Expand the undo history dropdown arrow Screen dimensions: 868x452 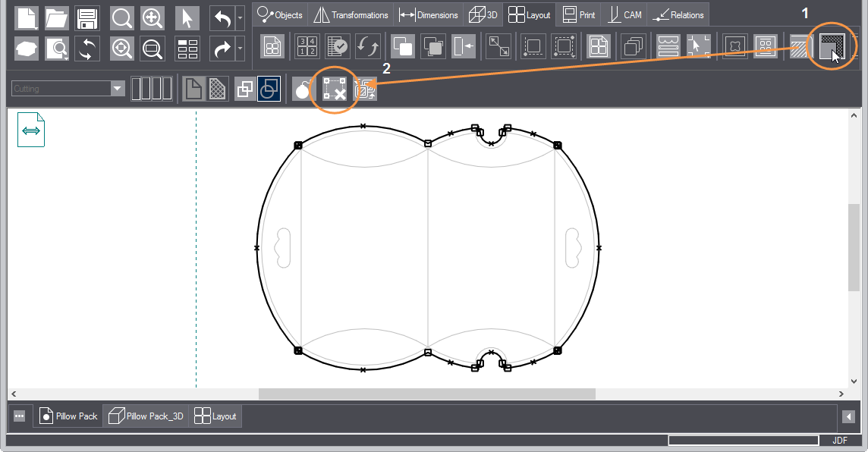click(x=240, y=17)
